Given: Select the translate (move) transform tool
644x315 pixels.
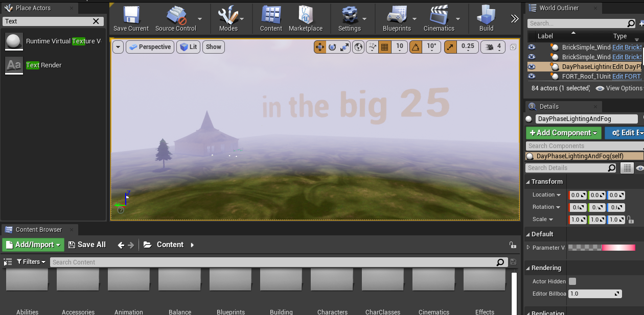Looking at the screenshot, I should click(x=320, y=47).
